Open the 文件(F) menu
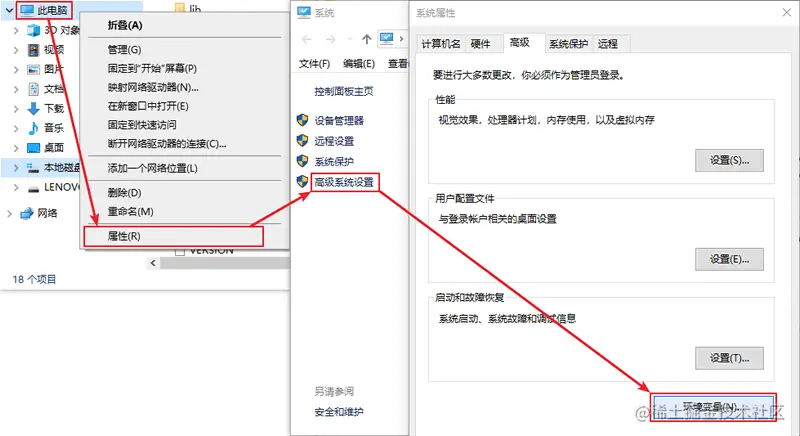This screenshot has width=800, height=436. tap(314, 64)
